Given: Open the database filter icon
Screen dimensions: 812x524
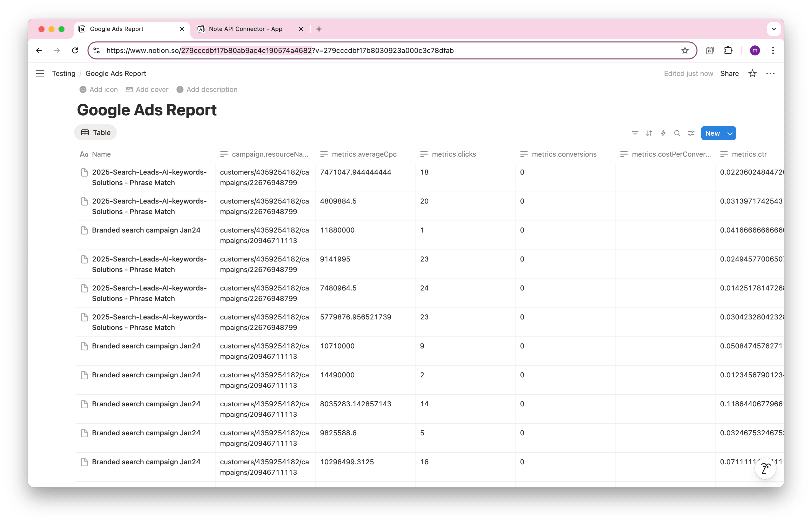Looking at the screenshot, I should click(635, 133).
